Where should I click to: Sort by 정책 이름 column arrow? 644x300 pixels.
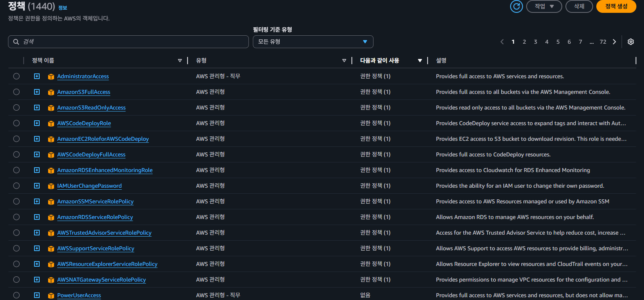coord(180,61)
